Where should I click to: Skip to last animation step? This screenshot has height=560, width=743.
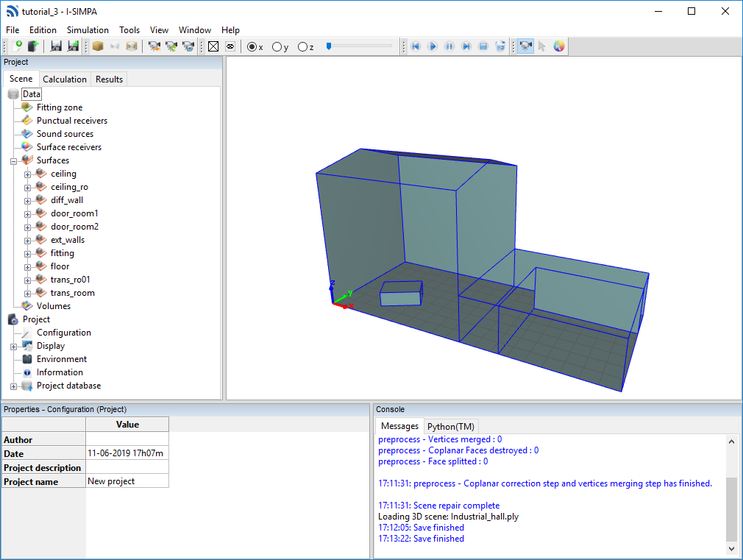tap(466, 46)
